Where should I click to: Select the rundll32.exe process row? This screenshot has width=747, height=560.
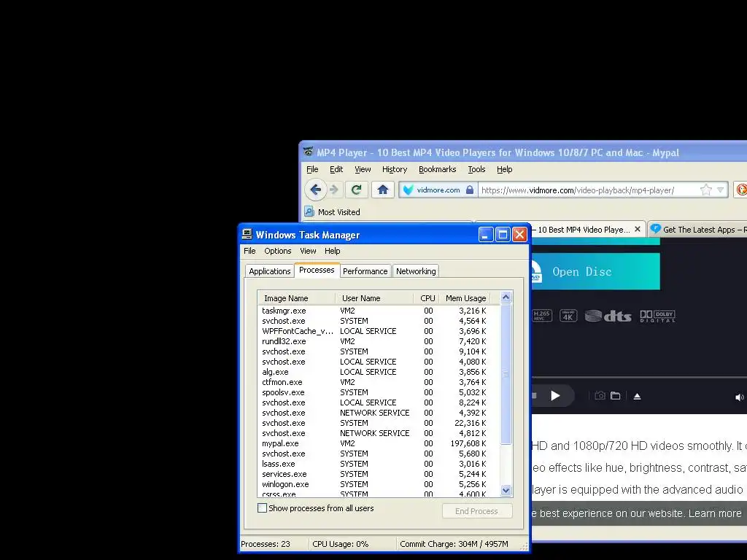point(379,341)
